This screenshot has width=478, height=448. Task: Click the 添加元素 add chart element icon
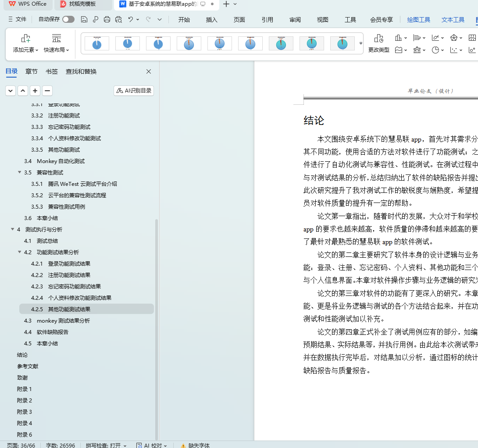26,39
